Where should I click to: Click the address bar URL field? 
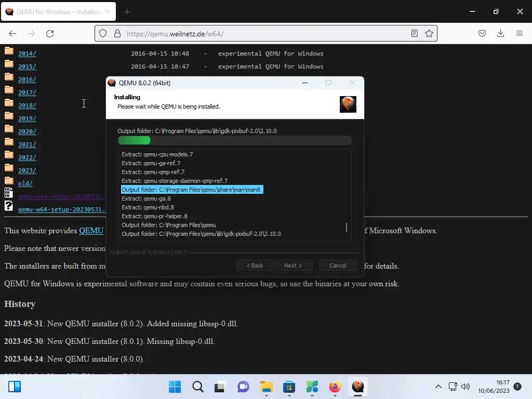click(x=266, y=34)
